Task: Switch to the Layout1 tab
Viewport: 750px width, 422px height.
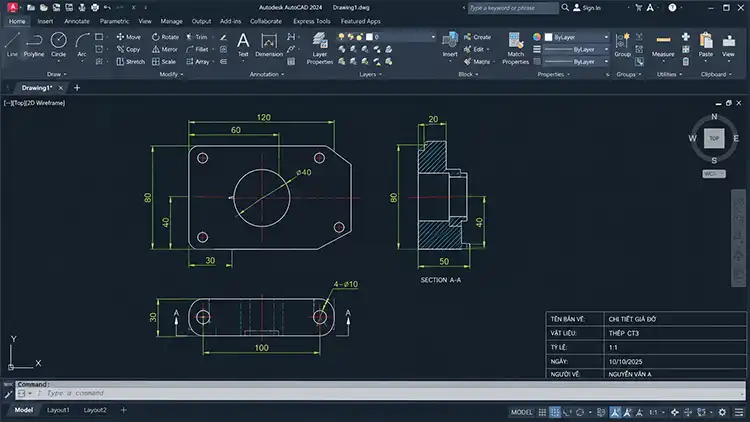Action: (58, 410)
